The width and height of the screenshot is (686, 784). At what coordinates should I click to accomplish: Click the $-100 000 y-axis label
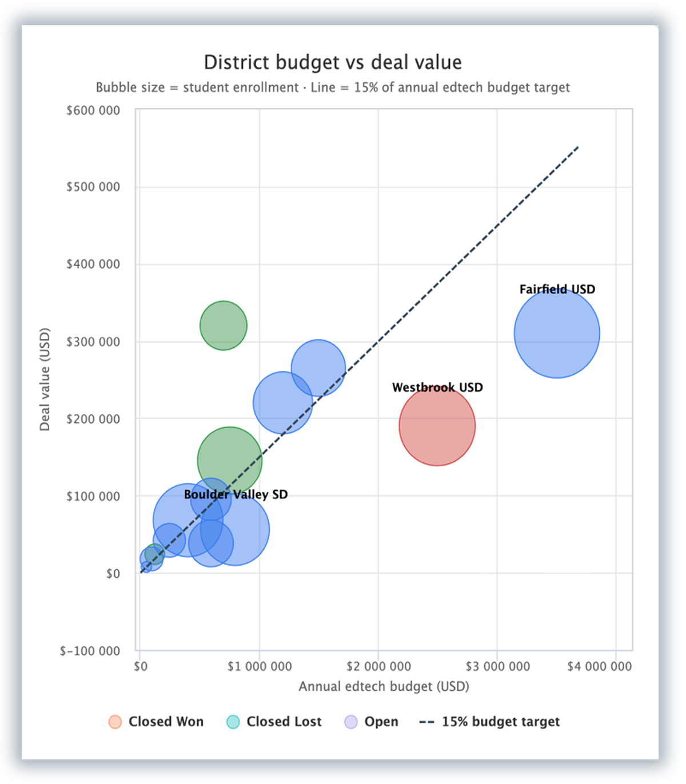[90, 651]
